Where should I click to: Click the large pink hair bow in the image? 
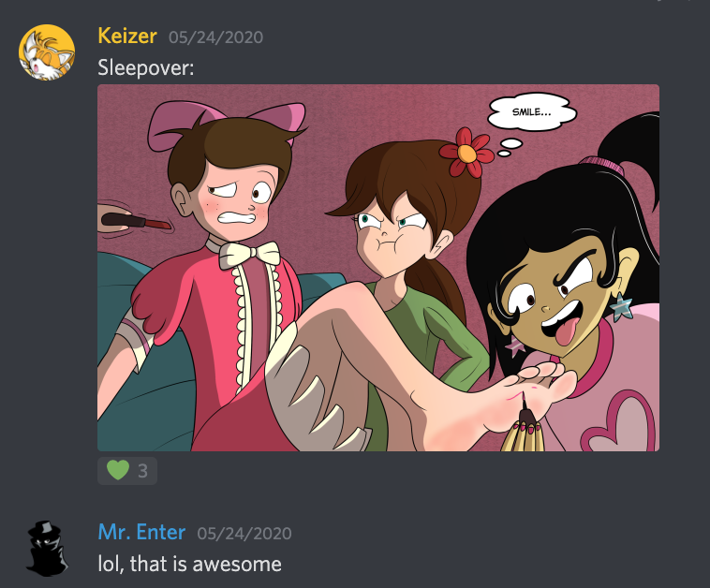227,120
